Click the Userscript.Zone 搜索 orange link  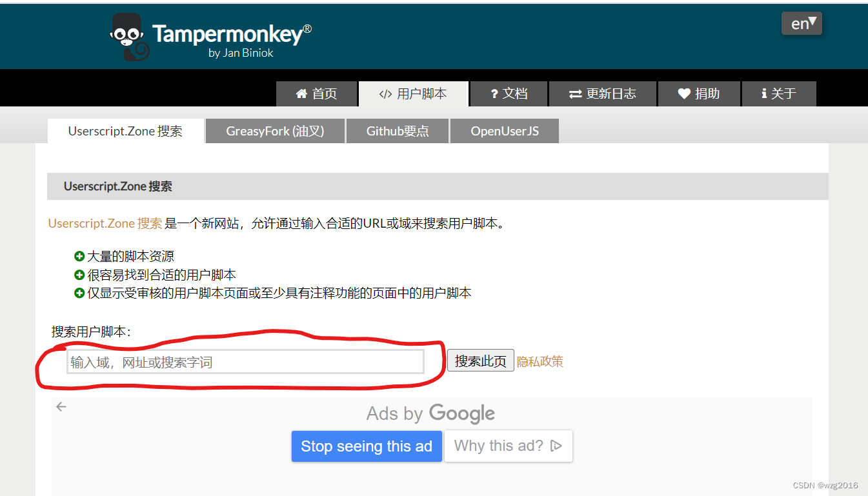[105, 223]
